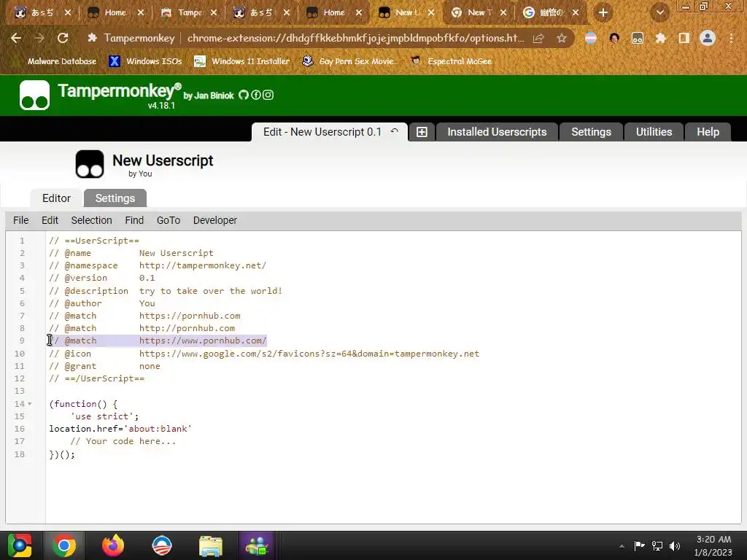Reload the page with refresh icon
This screenshot has height=560, width=747.
63,38
